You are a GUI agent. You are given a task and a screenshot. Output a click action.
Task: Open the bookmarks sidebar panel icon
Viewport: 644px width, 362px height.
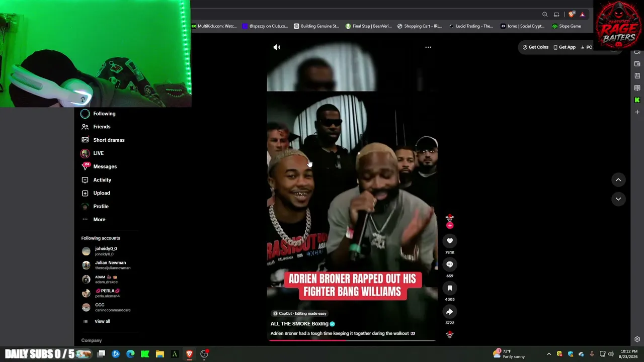637,76
